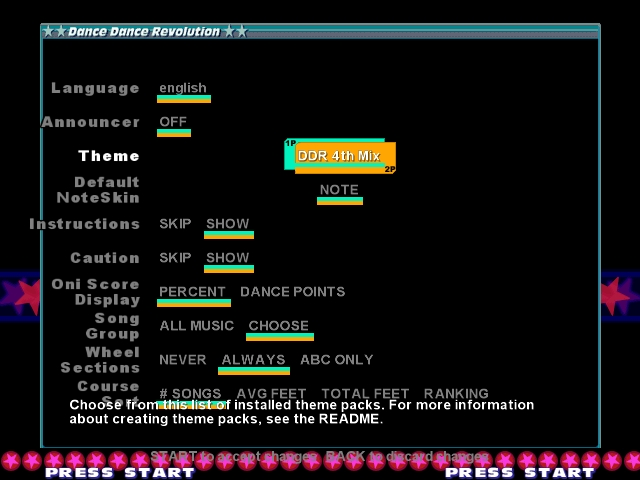Viewport: 640px width, 480px height.
Task: Set Instructions to SKIP
Action: coord(175,224)
